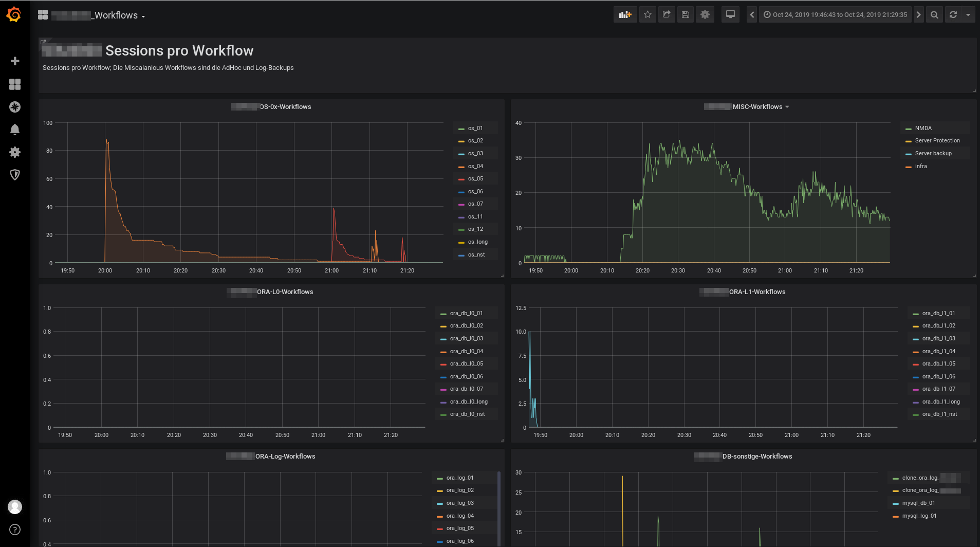Open user profile avatar in sidebar
The width and height of the screenshot is (980, 547).
click(15, 507)
